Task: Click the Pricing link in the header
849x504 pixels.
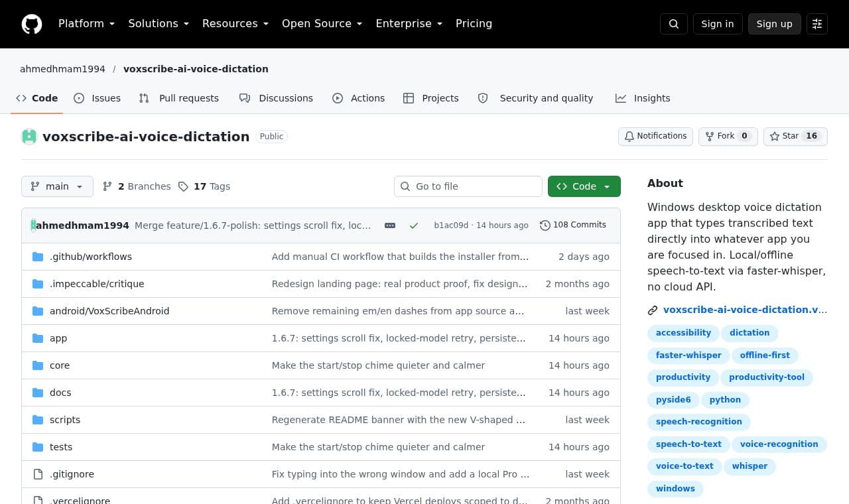Action: click(x=474, y=24)
